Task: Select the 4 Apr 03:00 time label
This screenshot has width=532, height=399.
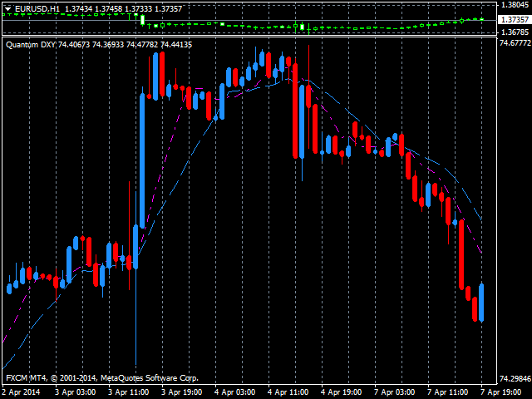Action: click(x=234, y=392)
